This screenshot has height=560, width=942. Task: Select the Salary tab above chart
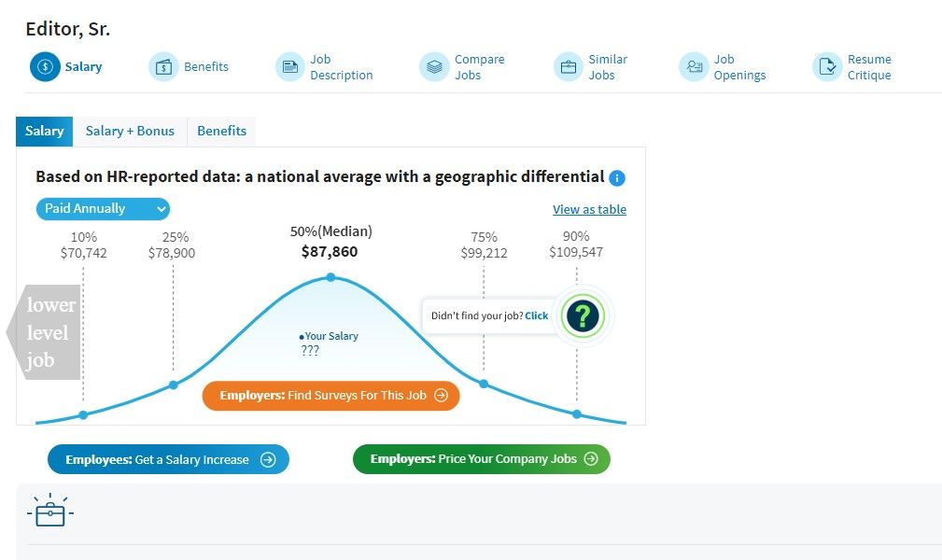(x=44, y=132)
